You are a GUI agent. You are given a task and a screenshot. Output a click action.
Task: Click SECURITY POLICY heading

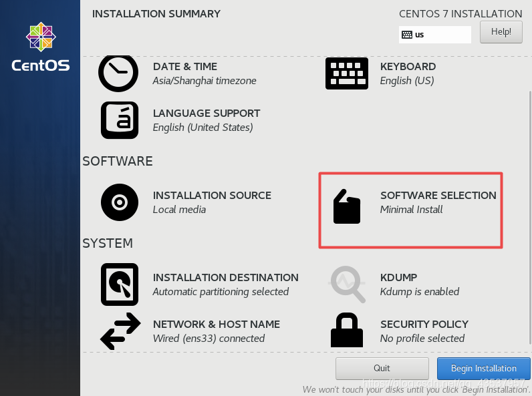point(424,324)
